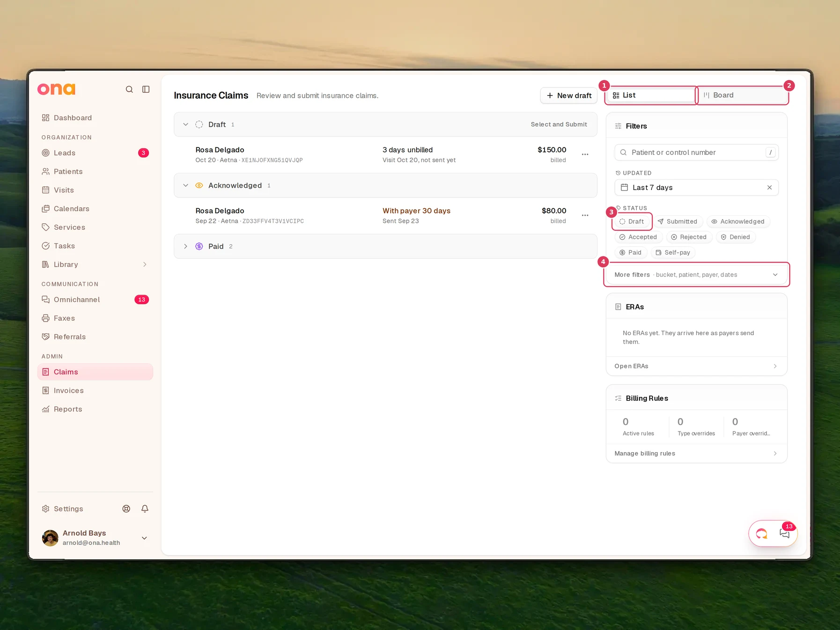Viewport: 840px width, 630px height.
Task: Open Faxes in sidebar
Action: point(95,318)
